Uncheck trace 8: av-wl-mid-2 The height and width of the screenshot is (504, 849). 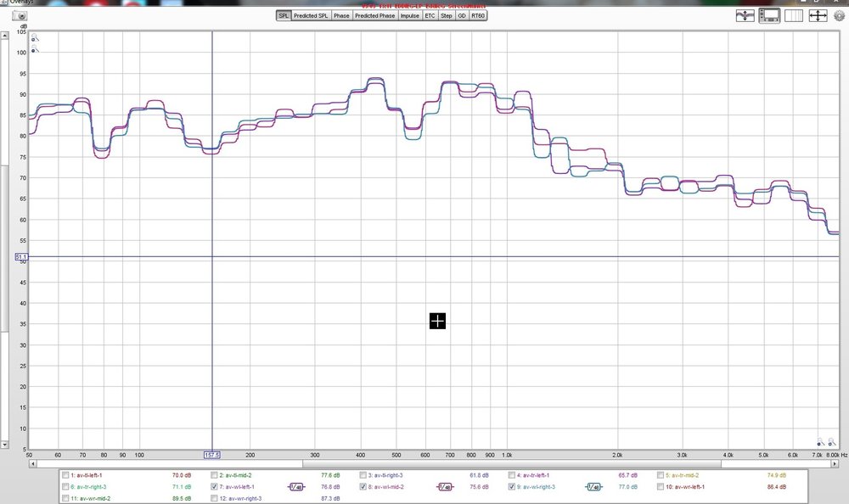point(363,487)
